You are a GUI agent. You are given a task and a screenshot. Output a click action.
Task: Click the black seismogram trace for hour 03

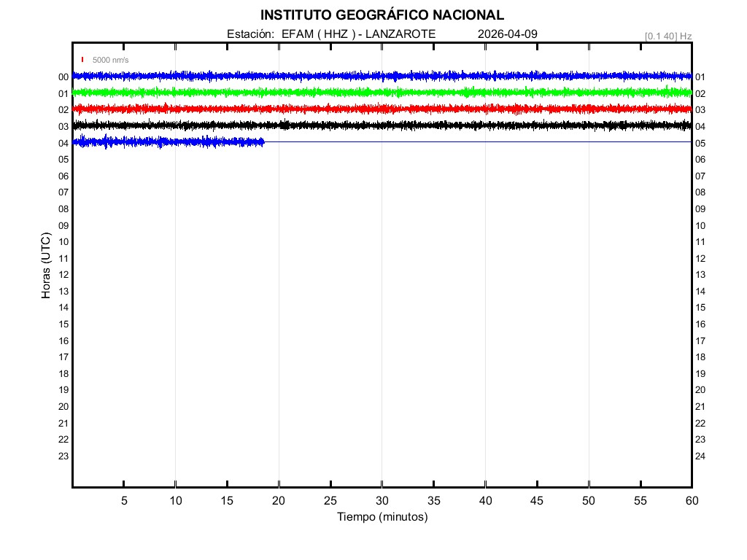[382, 125]
